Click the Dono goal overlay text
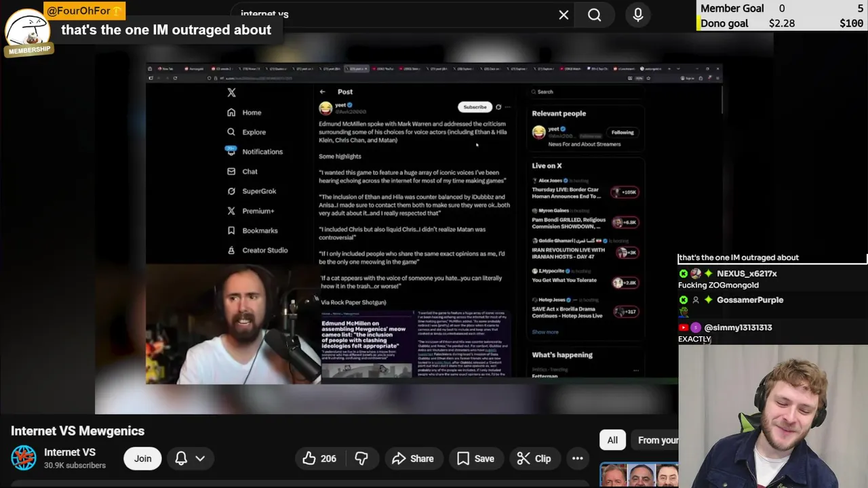868x488 pixels. tap(724, 23)
